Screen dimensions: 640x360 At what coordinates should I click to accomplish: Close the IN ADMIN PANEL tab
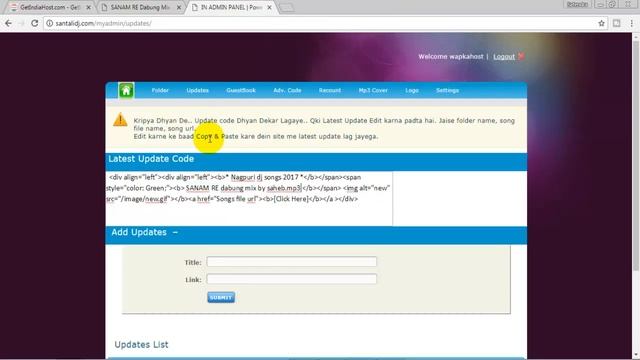[x=269, y=7]
